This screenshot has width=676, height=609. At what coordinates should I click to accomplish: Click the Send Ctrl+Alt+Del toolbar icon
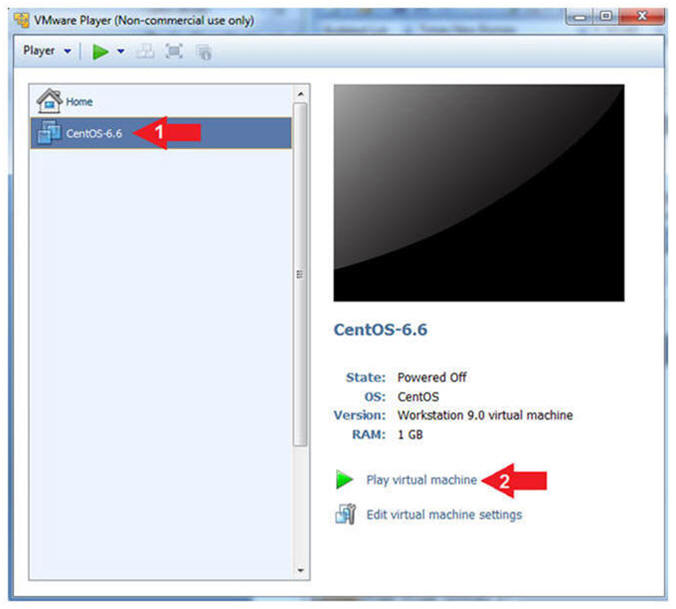point(145,52)
